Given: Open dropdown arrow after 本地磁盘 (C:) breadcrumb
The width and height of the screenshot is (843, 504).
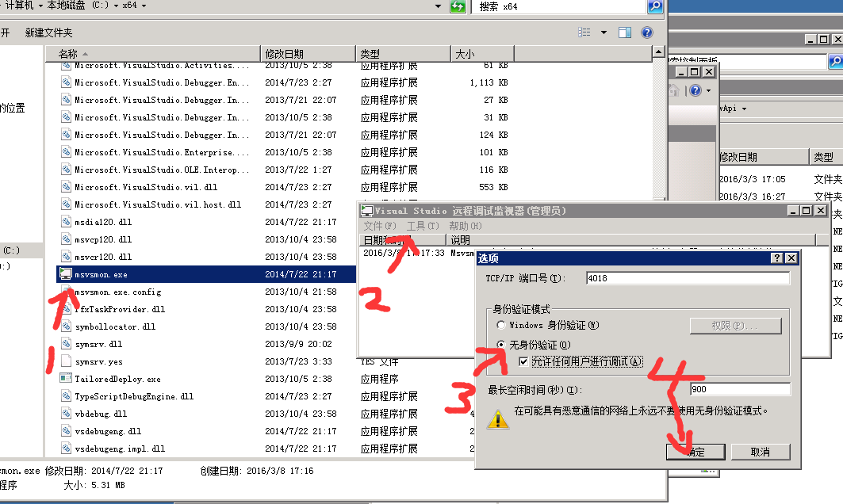Looking at the screenshot, I should coord(116,6).
